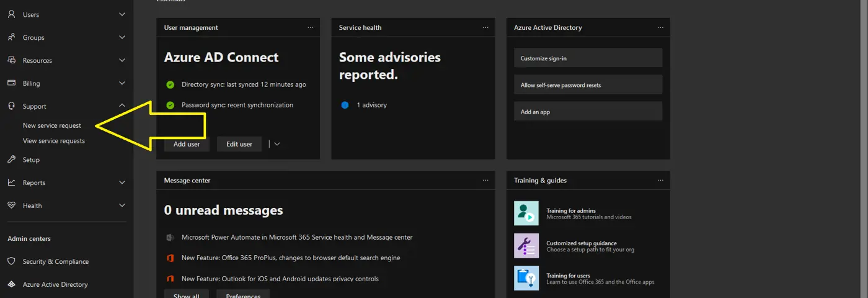This screenshot has height=298, width=868.
Task: Click 'Password sync: recent synchronization' text
Action: [x=237, y=105]
